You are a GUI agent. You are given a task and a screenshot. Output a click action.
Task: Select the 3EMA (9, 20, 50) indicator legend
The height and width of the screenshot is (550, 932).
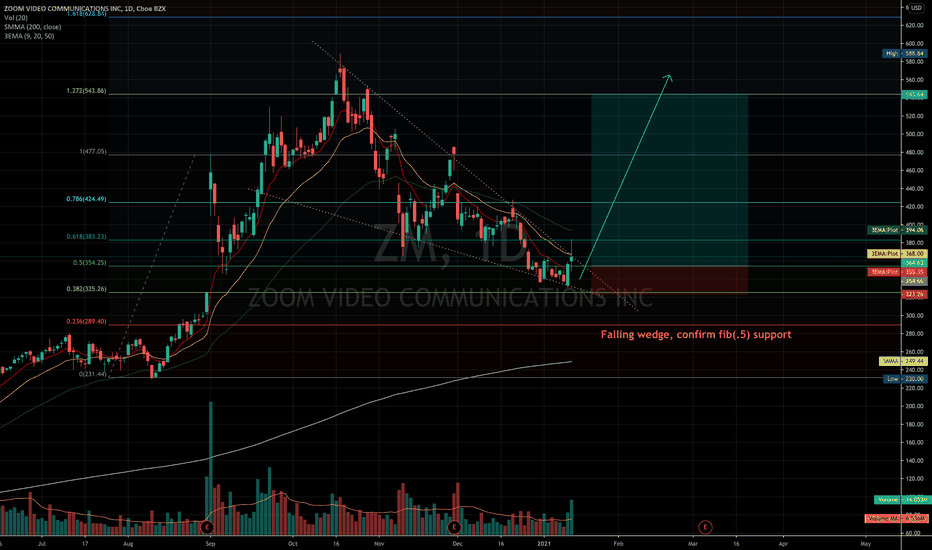click(x=29, y=36)
